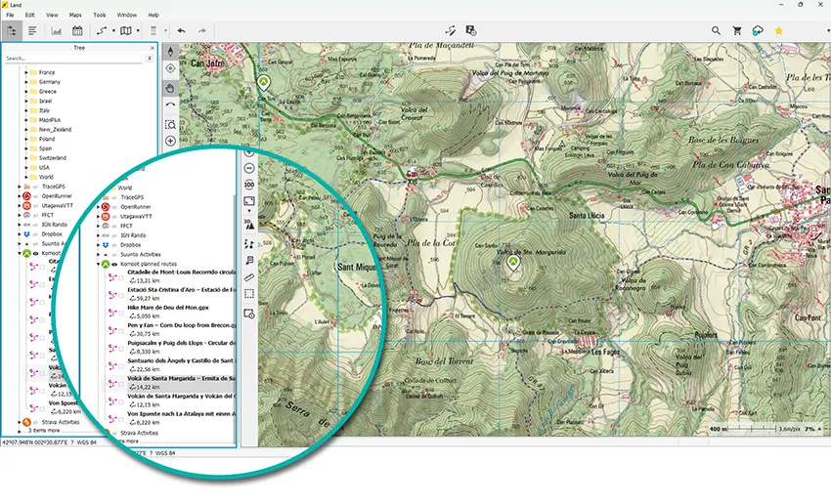Screen dimensions: 831x504
Task: Click the hand pan tool
Action: [x=171, y=88]
